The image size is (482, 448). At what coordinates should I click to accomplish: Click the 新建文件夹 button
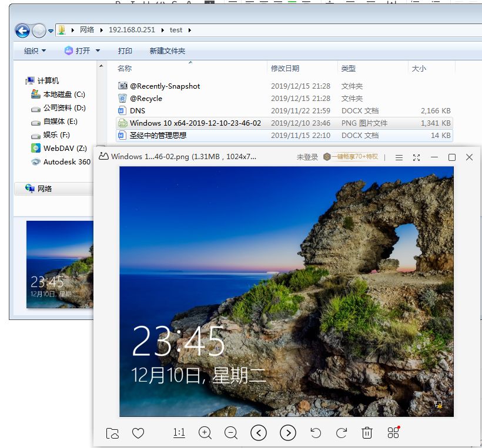click(x=168, y=51)
